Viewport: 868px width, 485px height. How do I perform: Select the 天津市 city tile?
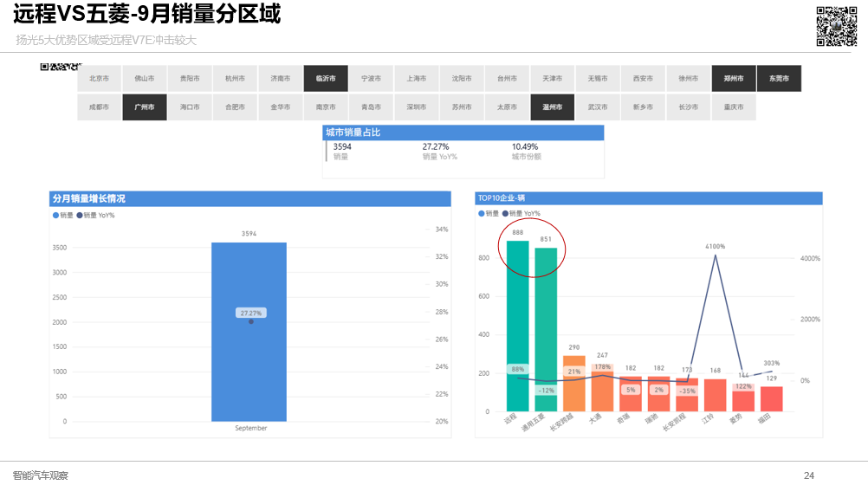click(552, 79)
